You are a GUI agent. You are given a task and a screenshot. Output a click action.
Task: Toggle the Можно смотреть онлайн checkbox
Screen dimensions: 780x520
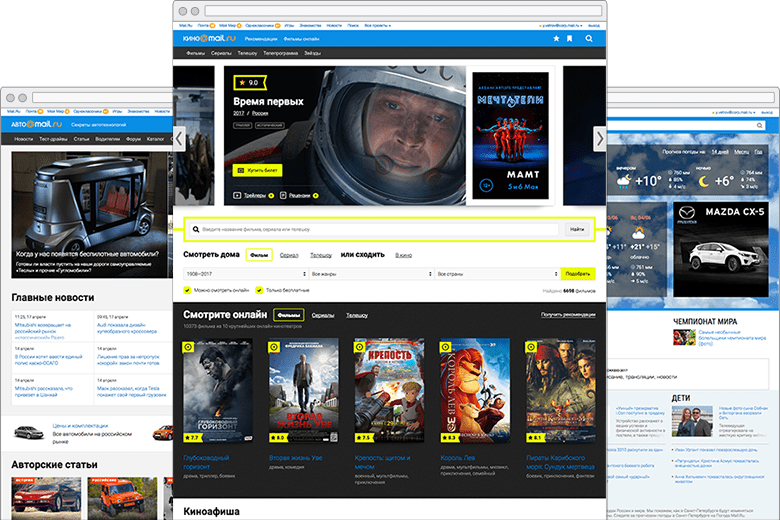pyautogui.click(x=188, y=290)
